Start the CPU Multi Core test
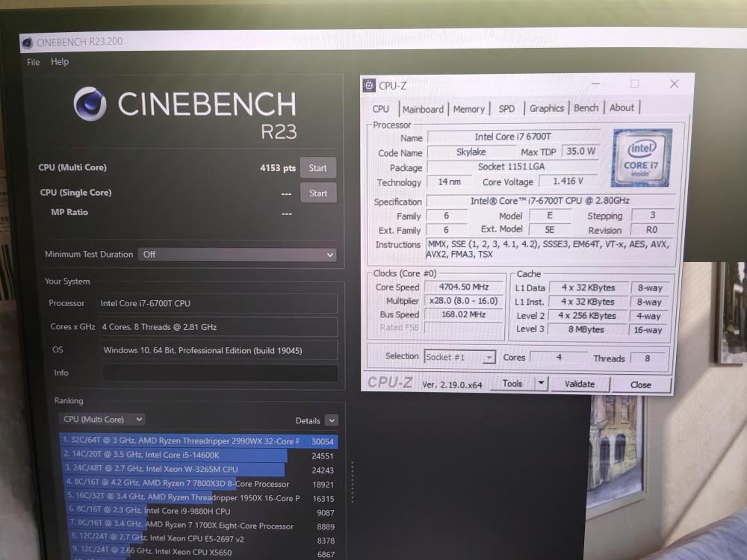 (x=317, y=168)
